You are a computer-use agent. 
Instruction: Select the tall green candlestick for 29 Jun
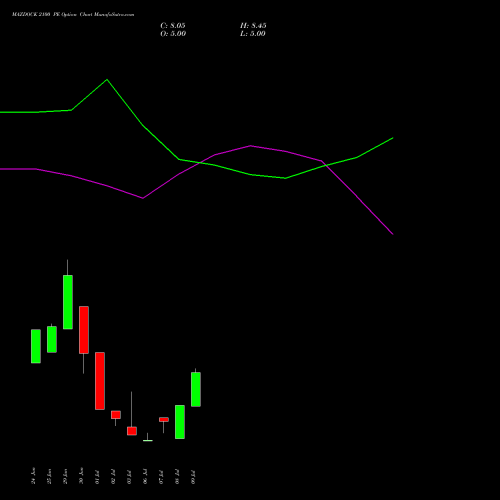[x=68, y=302]
